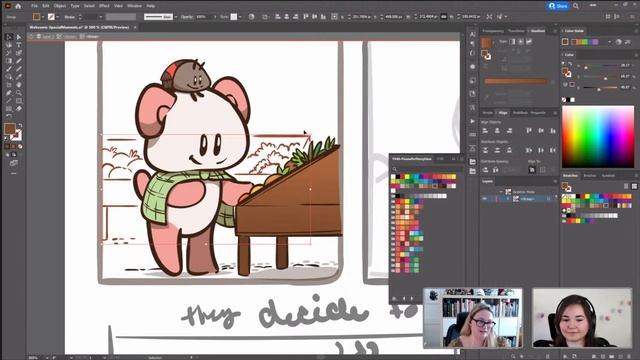Click Horizontal Align Right in Align panel
Viewport: 640px width, 360px height.
(x=509, y=131)
